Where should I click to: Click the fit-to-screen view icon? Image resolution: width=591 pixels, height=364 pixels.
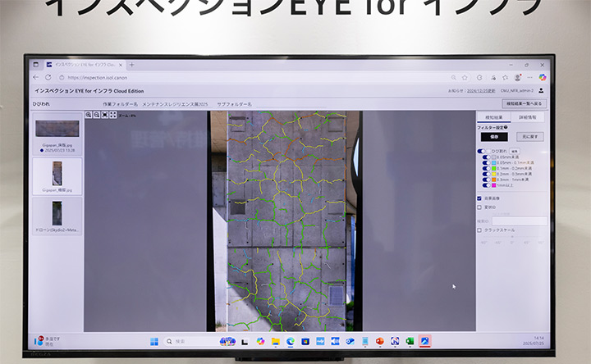point(104,115)
